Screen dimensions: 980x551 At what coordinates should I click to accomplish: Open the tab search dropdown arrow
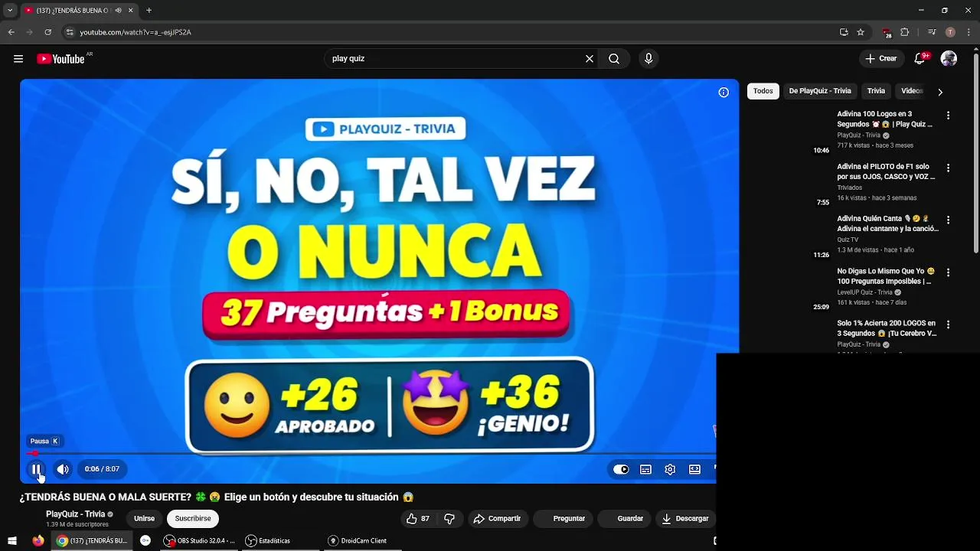coord(10,11)
